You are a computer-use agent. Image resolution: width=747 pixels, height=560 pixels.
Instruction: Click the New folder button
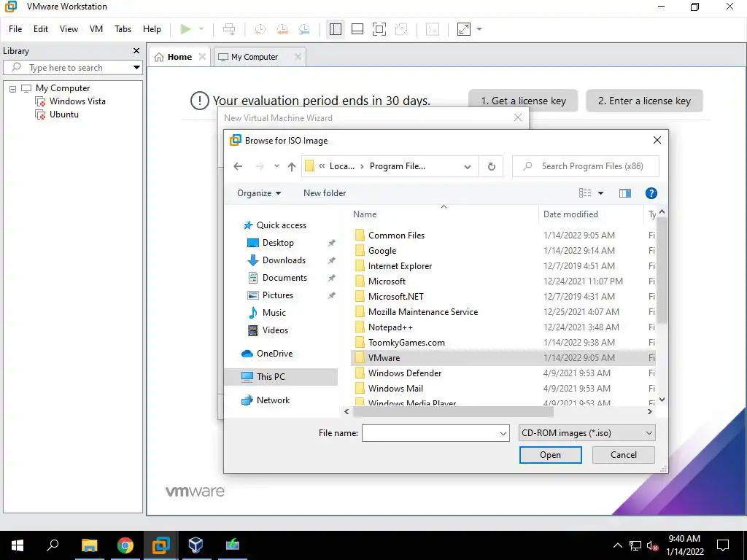325,193
